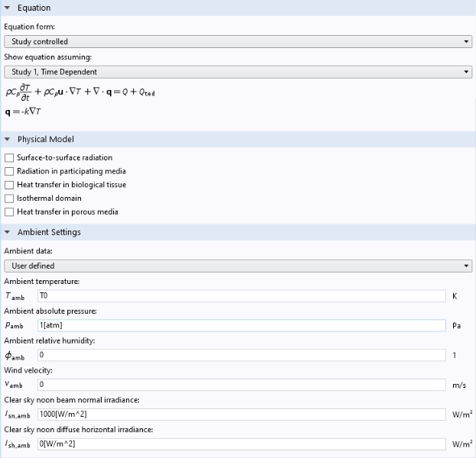This screenshot has height=458, width=476.
Task: Click the Ambient absolute pressure field
Action: tap(241, 325)
